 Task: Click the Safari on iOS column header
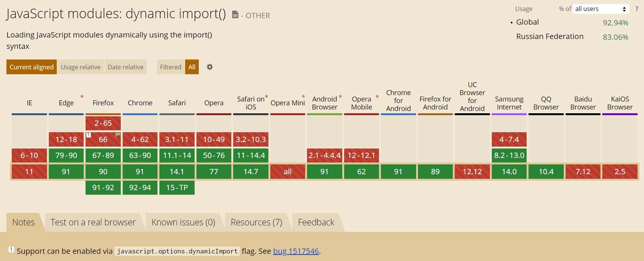(x=251, y=103)
